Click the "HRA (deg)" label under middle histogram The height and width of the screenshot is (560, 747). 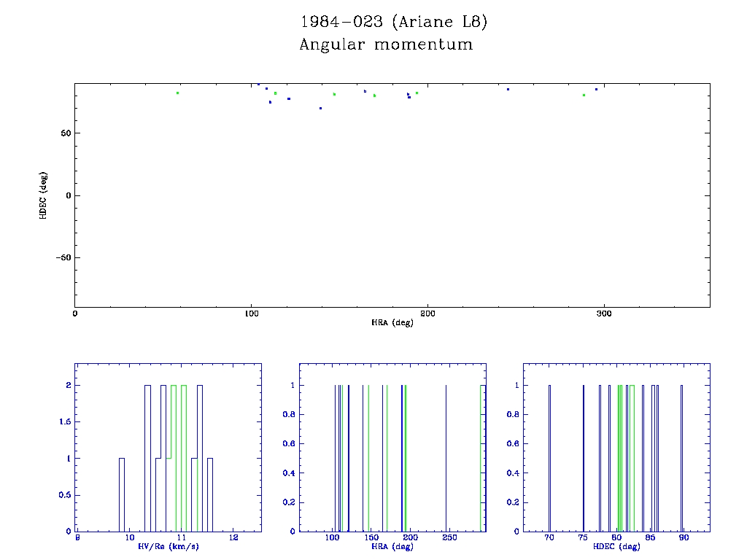click(392, 547)
